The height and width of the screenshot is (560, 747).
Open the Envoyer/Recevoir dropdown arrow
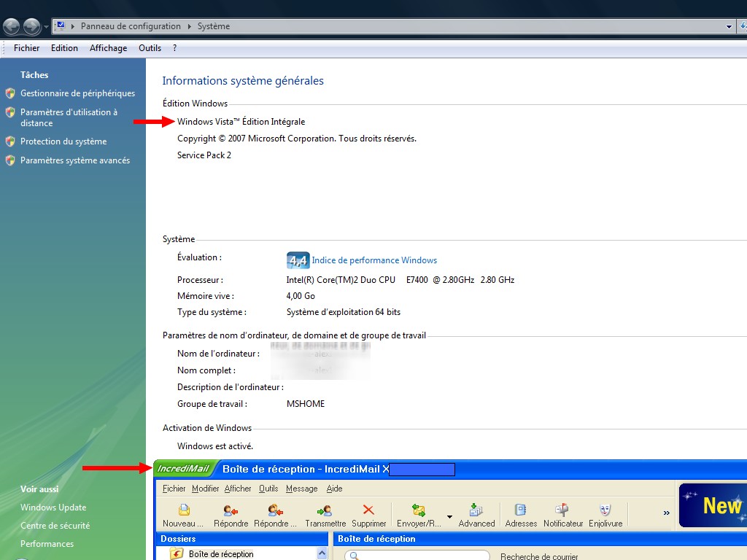[x=449, y=517]
